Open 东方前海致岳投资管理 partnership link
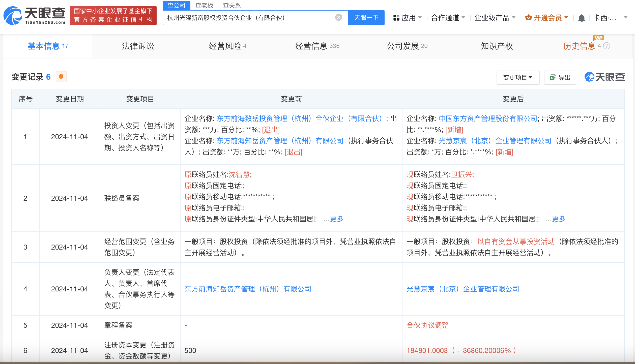 point(300,118)
